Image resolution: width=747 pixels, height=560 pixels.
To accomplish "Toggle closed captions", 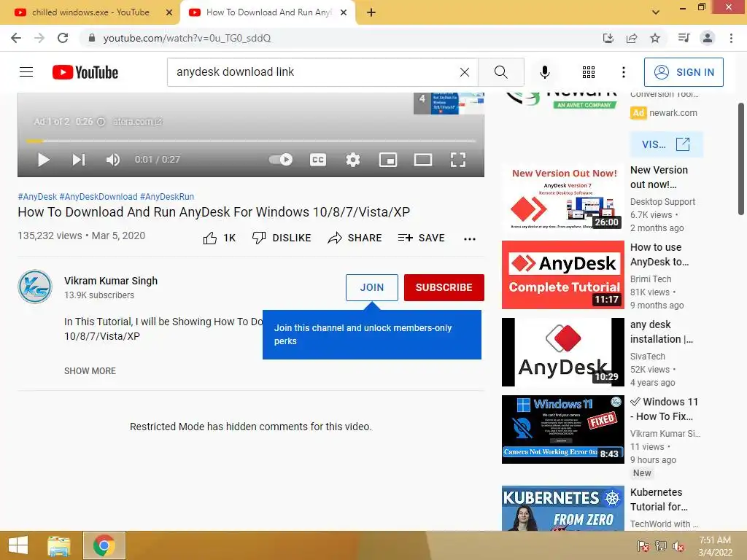I will (x=318, y=160).
